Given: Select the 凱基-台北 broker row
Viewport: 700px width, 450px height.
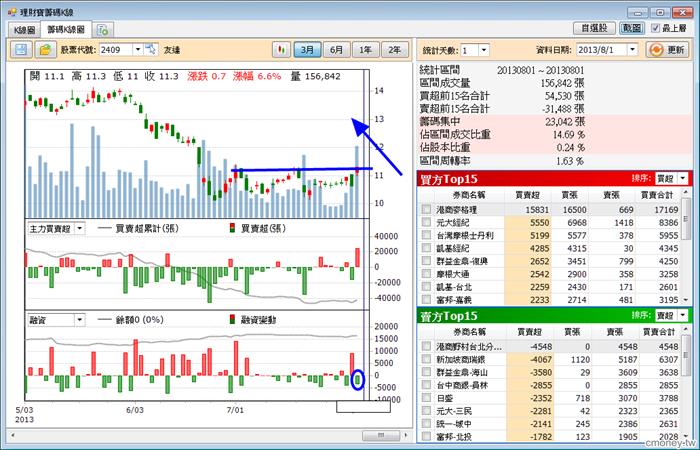Looking at the screenshot, I should tap(549, 287).
